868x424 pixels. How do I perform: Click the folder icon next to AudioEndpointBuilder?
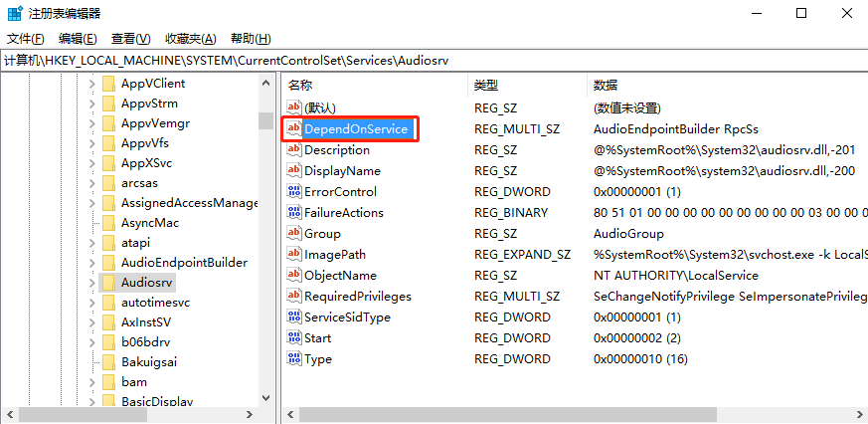(x=108, y=263)
